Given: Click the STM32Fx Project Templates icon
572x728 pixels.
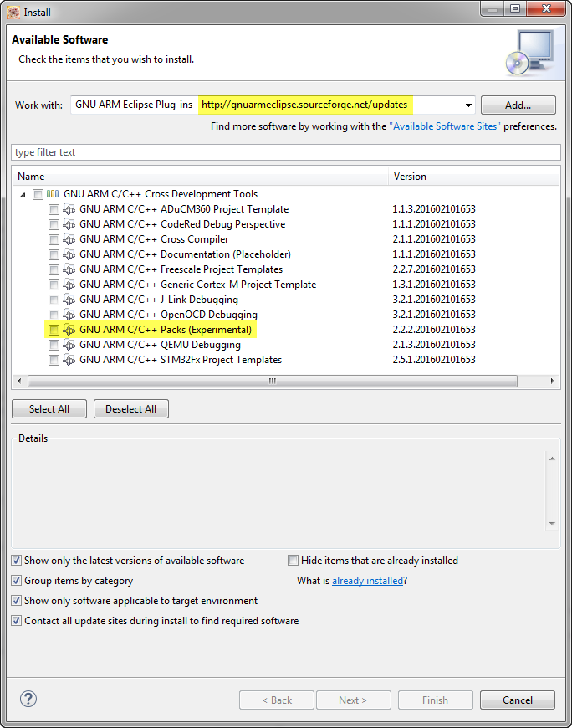Looking at the screenshot, I should click(x=69, y=360).
